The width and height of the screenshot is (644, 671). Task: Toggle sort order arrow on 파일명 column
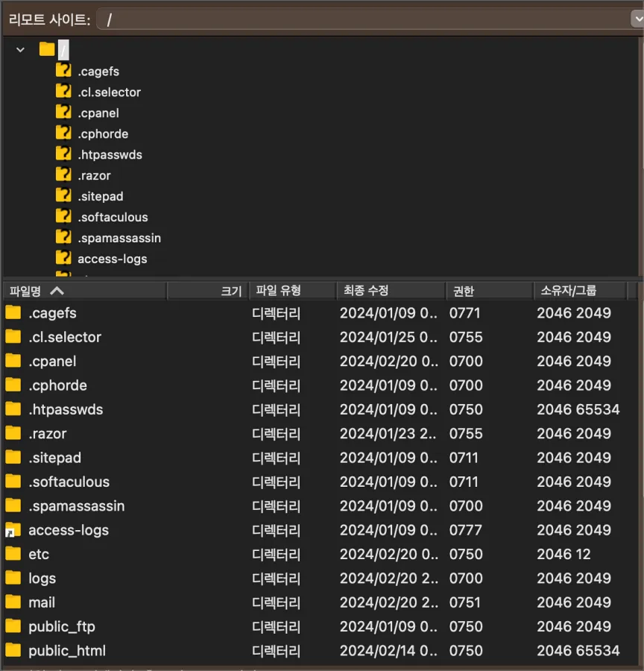(57, 291)
